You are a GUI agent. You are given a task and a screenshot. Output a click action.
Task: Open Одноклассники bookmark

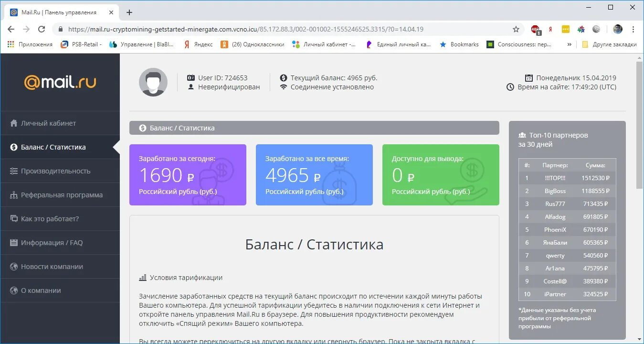(x=252, y=44)
